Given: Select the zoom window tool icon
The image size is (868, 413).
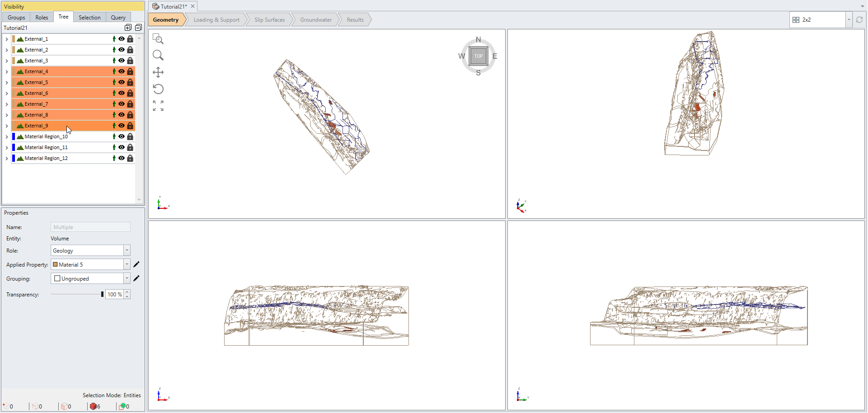Looking at the screenshot, I should coord(158,39).
